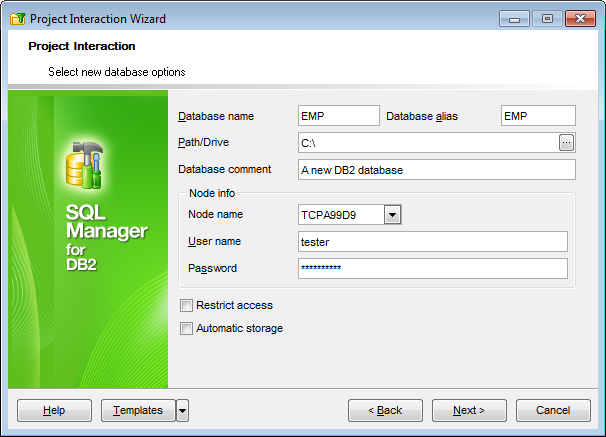This screenshot has width=606, height=437.
Task: Focus the User name field
Action: tap(433, 242)
